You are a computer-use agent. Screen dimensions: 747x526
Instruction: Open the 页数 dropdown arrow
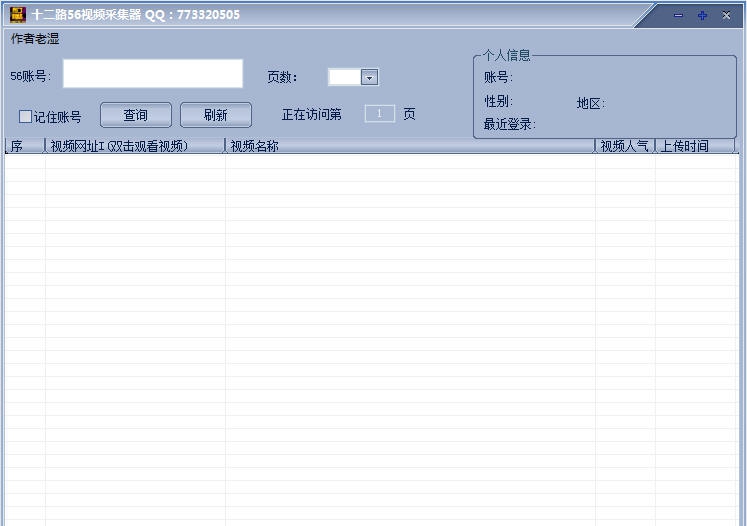tap(369, 77)
